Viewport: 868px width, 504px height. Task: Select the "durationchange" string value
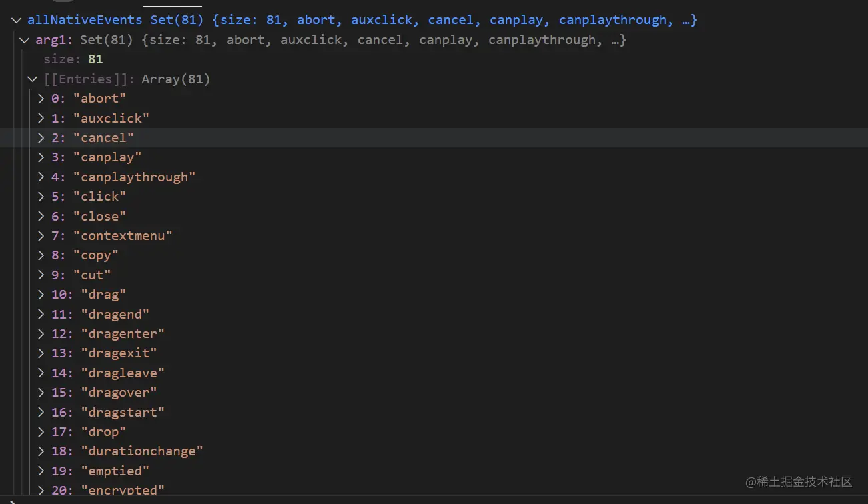pos(142,451)
